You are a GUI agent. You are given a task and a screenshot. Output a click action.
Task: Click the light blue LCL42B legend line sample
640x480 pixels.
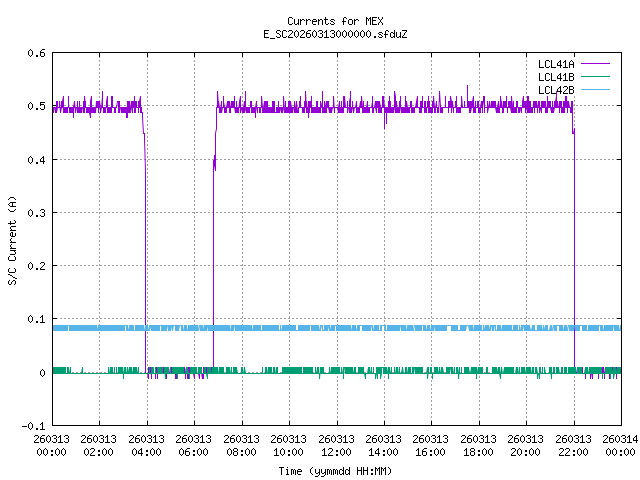594,90
